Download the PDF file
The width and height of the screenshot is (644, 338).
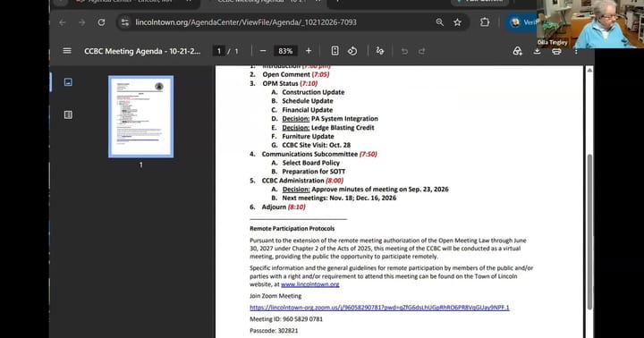point(537,51)
